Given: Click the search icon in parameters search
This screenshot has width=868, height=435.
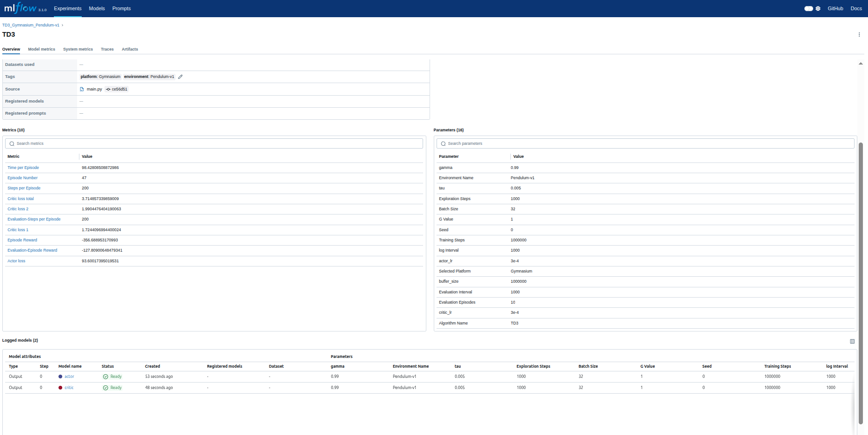Looking at the screenshot, I should (x=443, y=144).
